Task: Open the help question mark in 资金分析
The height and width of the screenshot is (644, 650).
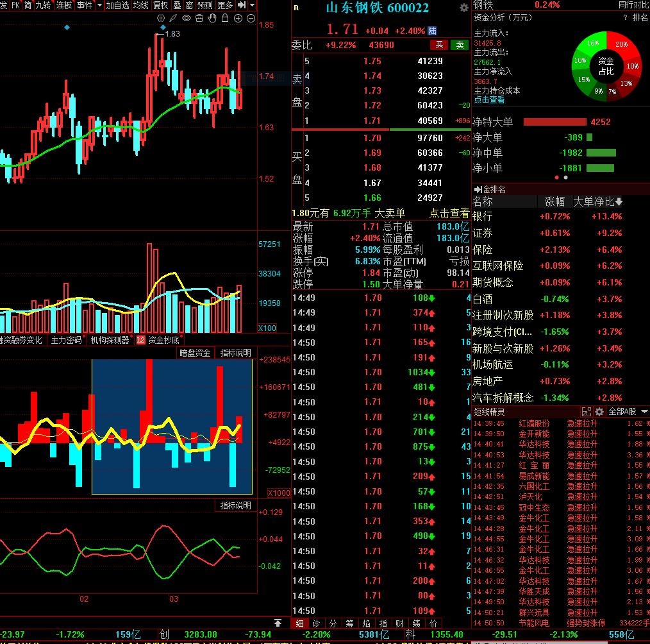Action: [x=625, y=17]
